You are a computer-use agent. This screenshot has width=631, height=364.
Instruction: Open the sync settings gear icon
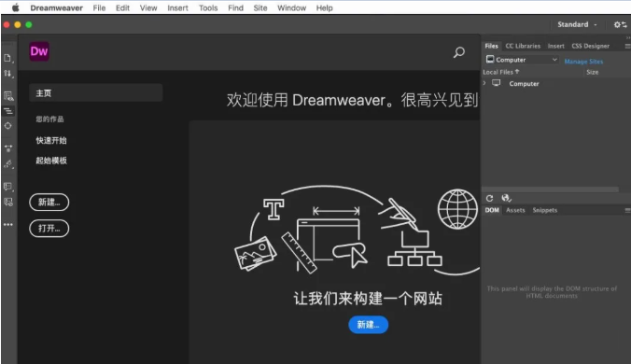click(x=620, y=25)
